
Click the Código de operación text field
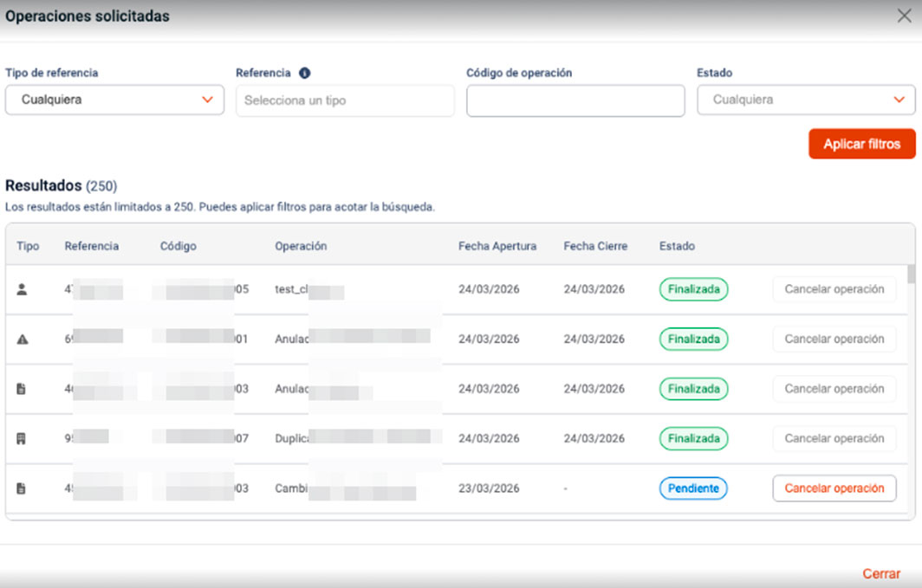click(575, 100)
